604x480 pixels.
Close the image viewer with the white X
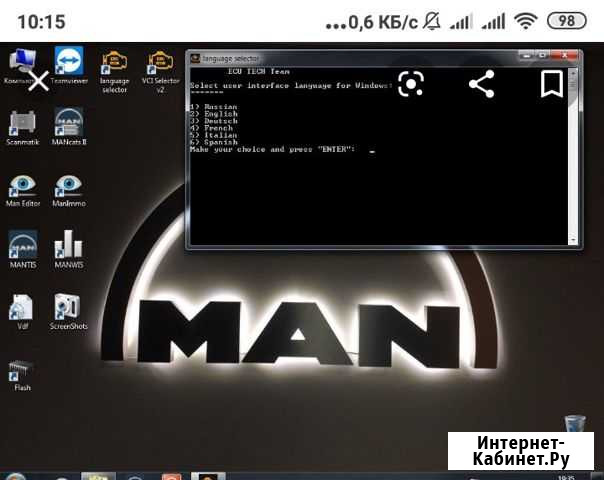tap(39, 81)
